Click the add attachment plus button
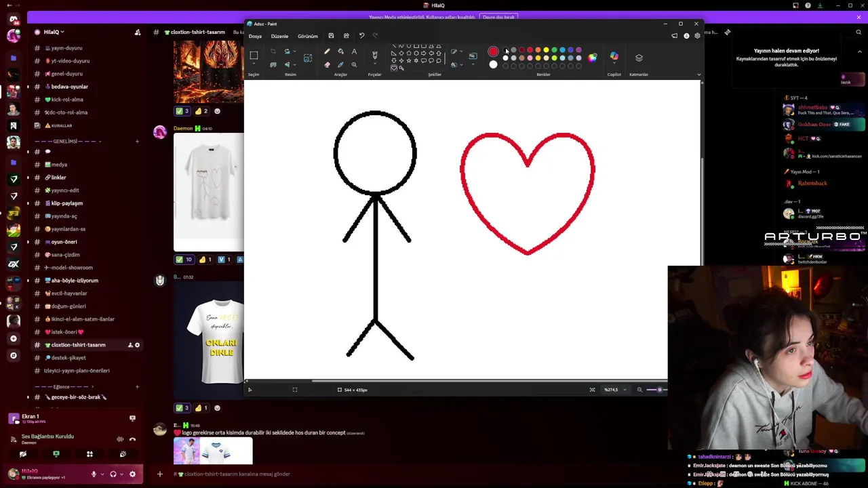The image size is (868, 488). 160,474
